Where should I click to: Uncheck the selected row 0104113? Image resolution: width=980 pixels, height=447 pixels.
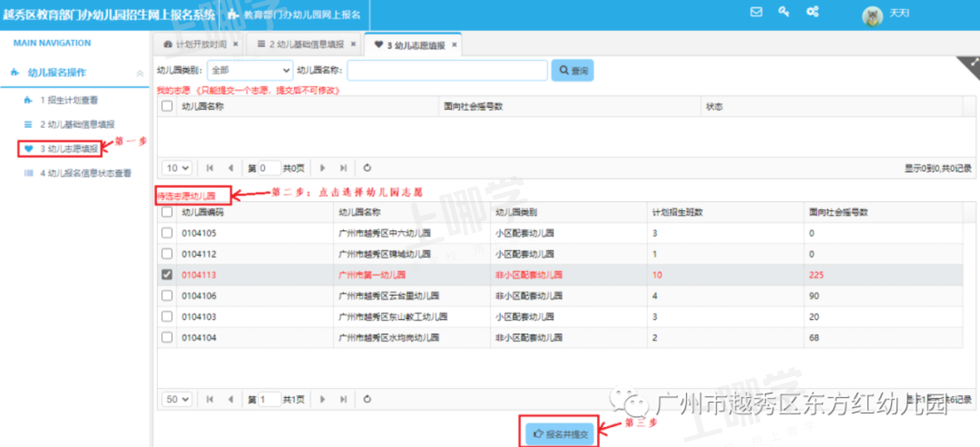click(x=167, y=275)
